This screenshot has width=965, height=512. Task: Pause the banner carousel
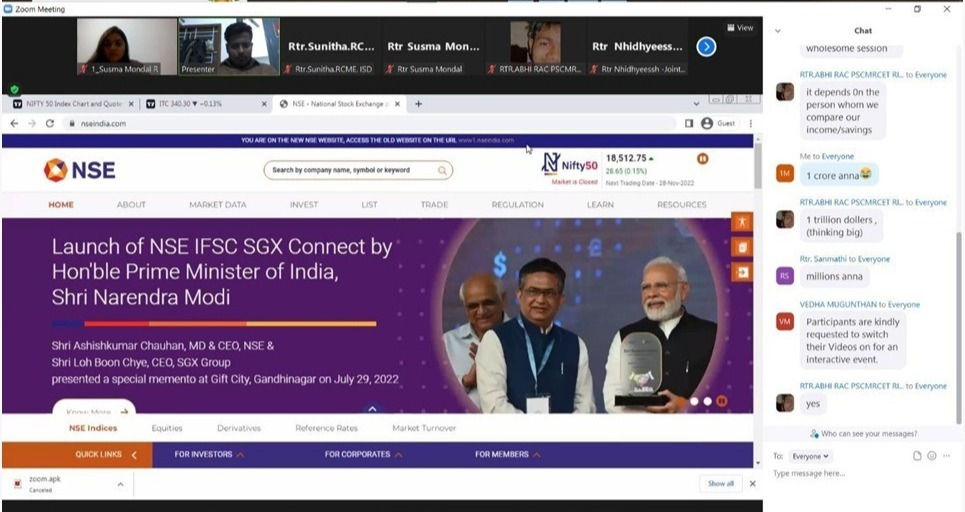pyautogui.click(x=722, y=401)
